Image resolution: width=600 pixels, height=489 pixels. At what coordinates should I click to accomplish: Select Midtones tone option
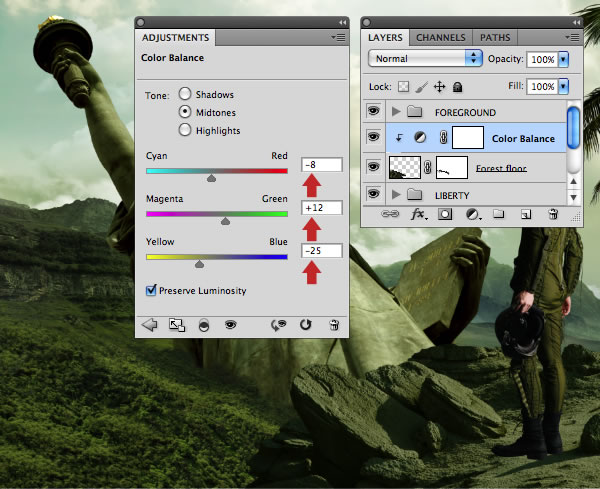(x=185, y=112)
